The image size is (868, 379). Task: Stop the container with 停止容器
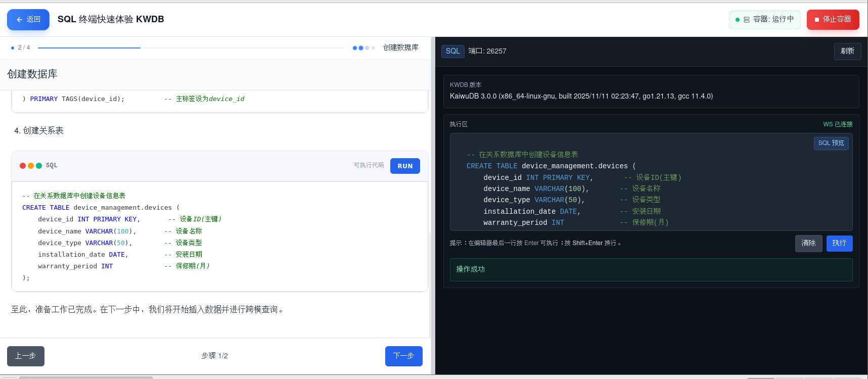(x=833, y=20)
